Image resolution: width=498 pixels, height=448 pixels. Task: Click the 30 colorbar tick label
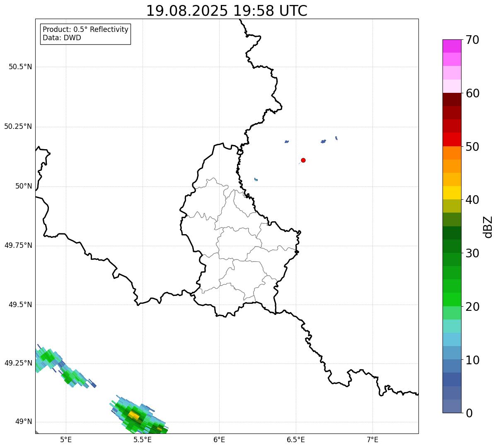click(x=472, y=253)
